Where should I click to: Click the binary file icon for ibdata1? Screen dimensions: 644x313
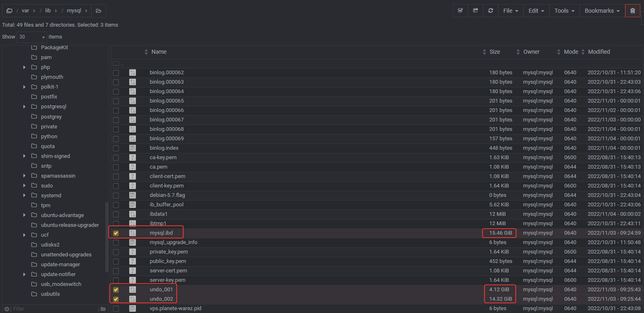(133, 214)
